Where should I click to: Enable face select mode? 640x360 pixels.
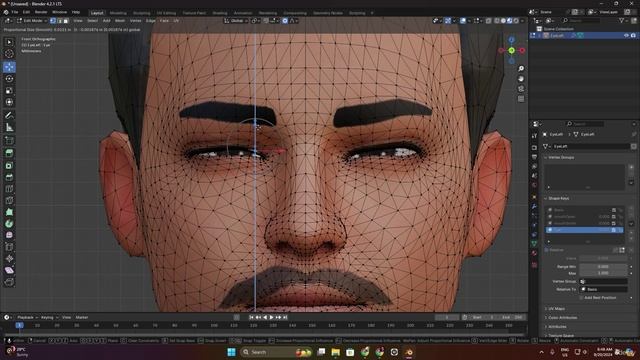pyautogui.click(x=66, y=20)
